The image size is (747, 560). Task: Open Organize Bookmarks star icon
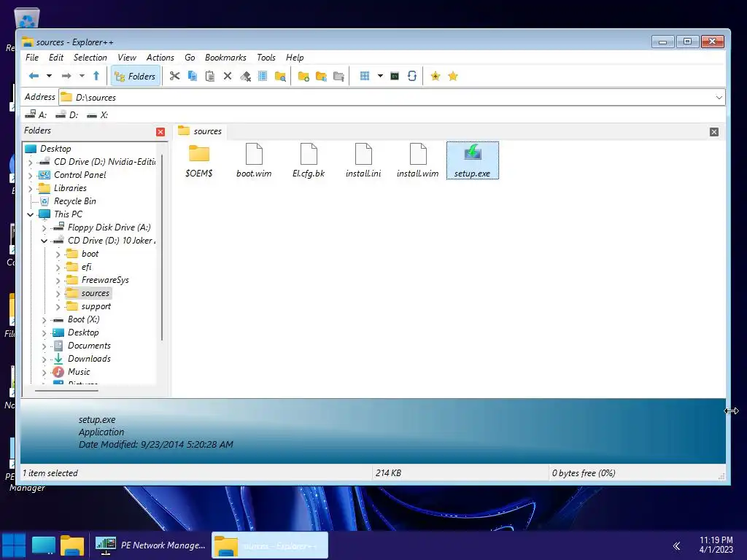pyautogui.click(x=453, y=76)
